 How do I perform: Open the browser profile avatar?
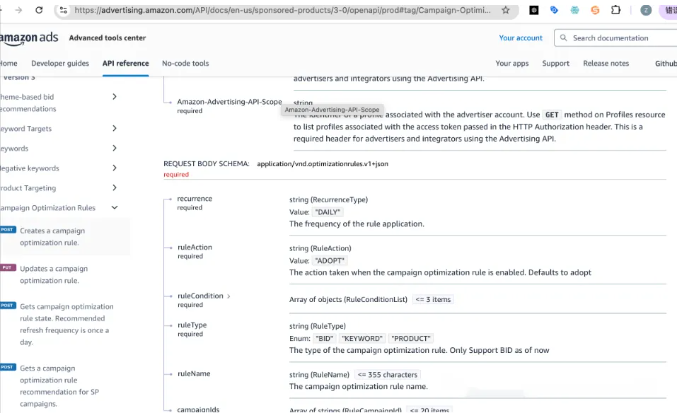[x=645, y=10]
